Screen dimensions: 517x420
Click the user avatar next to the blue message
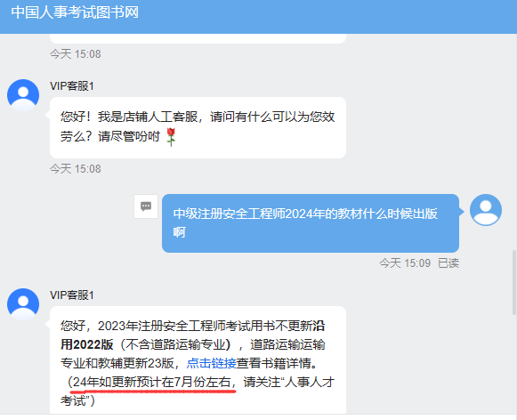click(x=486, y=210)
